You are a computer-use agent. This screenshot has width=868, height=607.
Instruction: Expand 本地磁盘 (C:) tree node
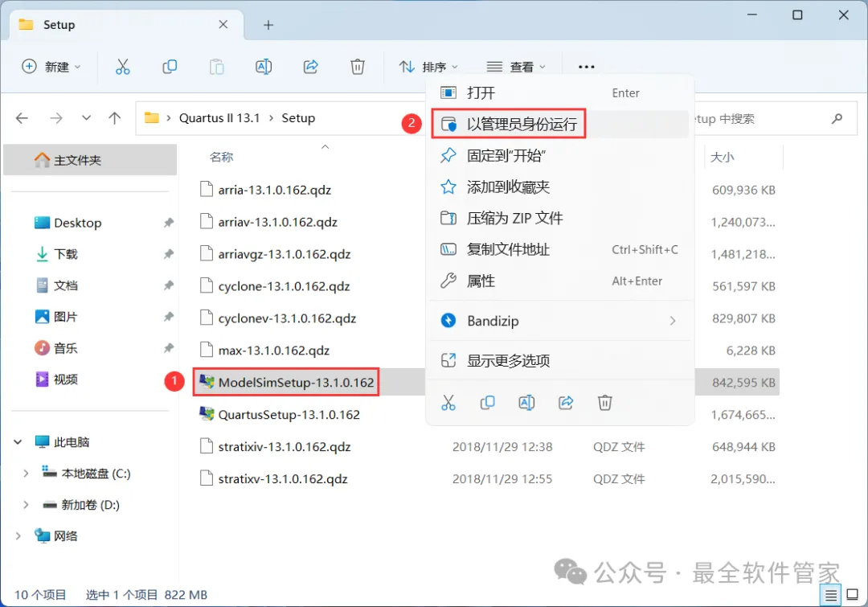26,474
